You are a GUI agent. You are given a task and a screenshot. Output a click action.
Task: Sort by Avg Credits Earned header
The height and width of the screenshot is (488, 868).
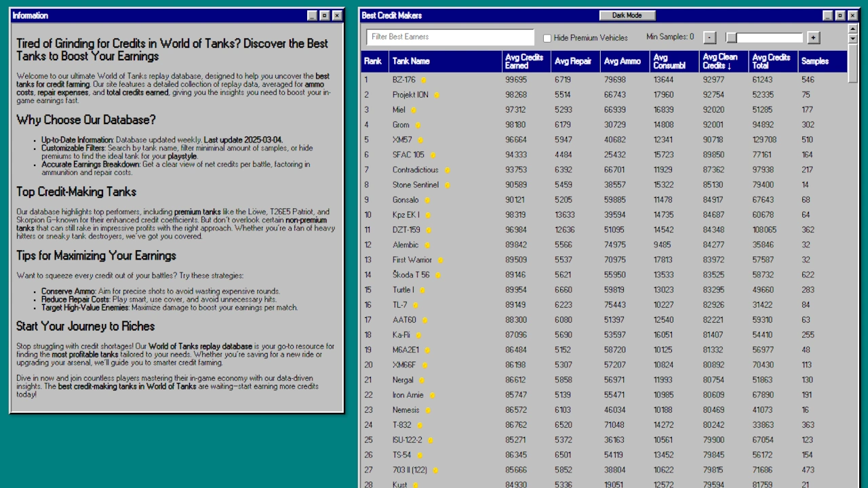(x=526, y=61)
